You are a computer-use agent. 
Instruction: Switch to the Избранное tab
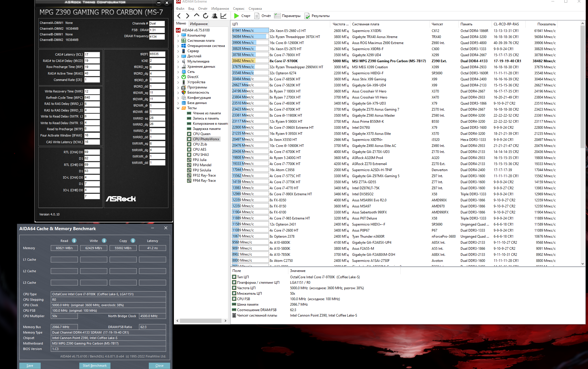point(199,24)
